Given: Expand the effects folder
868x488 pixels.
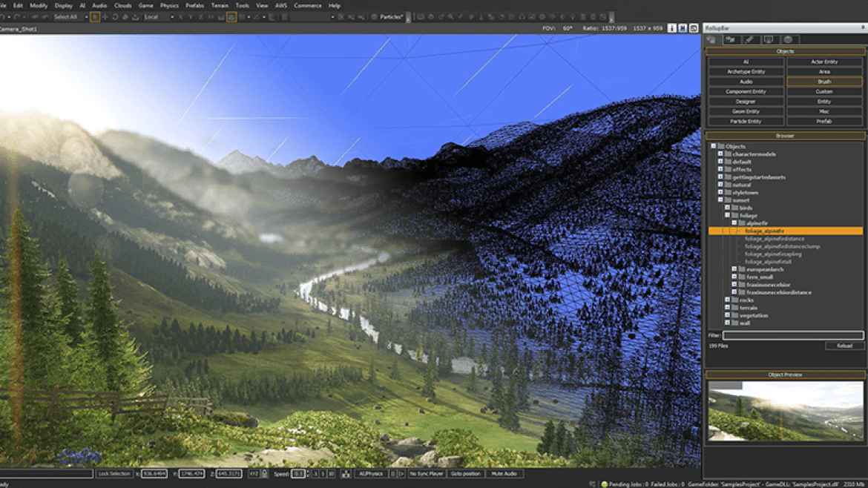Looking at the screenshot, I should (720, 169).
